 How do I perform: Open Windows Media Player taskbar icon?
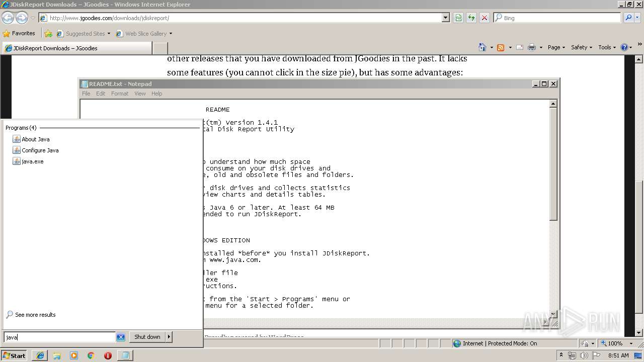tap(74, 355)
